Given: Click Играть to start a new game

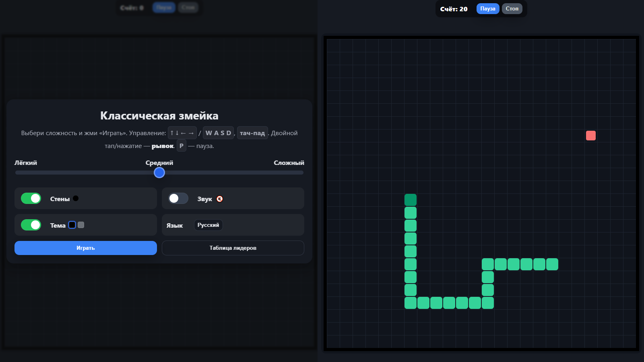Looking at the screenshot, I should coord(85,248).
